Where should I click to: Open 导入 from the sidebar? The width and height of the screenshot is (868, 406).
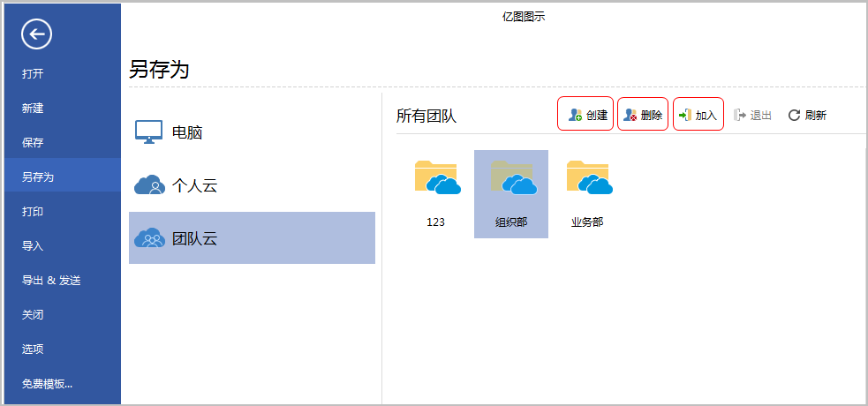(33, 246)
